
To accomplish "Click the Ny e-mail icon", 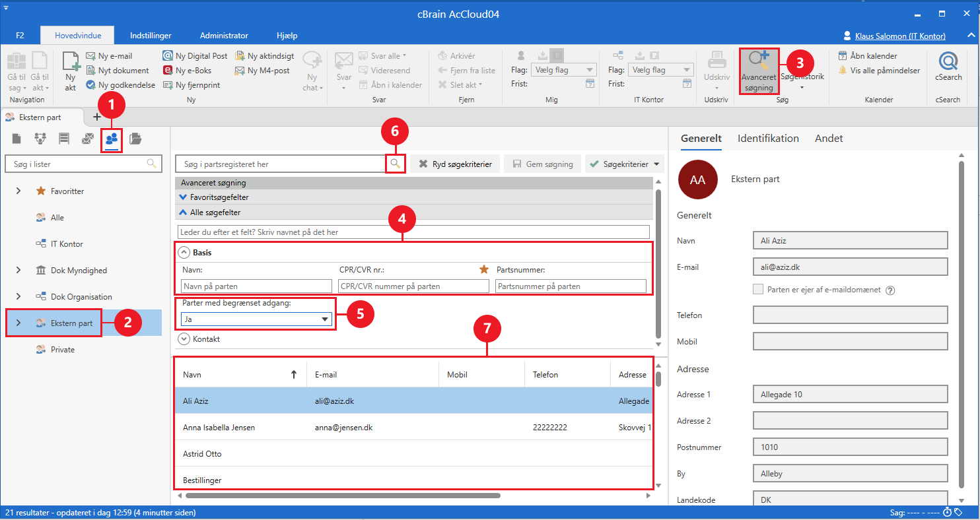I will [92, 56].
